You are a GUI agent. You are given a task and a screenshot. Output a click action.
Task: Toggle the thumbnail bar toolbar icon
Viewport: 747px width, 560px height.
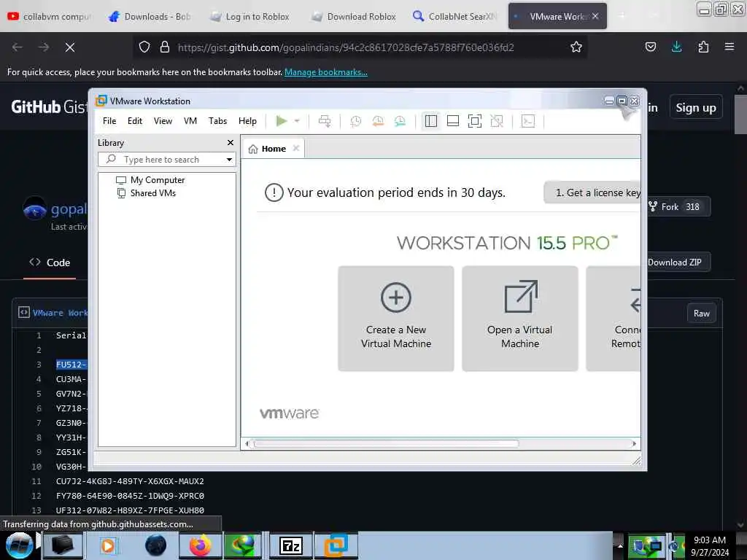(452, 121)
